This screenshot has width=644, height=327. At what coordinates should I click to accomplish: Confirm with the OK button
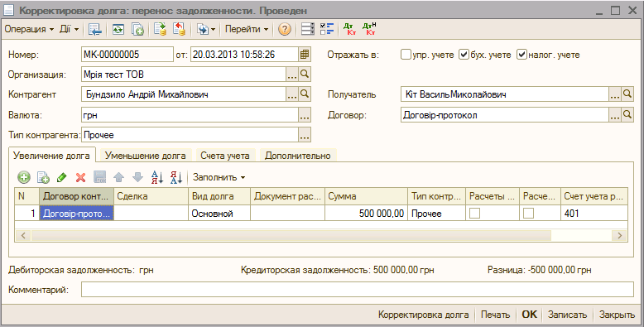[530, 315]
